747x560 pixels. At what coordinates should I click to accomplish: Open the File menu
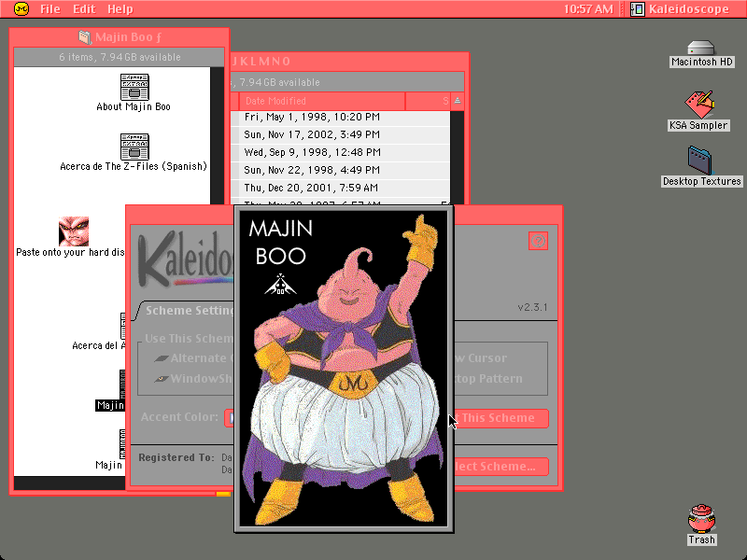coord(50,9)
